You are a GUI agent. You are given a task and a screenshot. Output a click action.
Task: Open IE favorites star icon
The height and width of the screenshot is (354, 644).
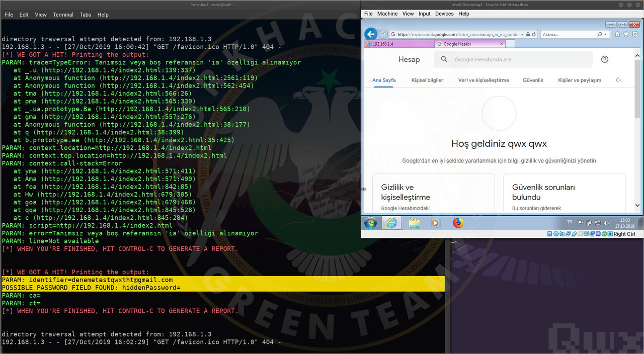pyautogui.click(x=626, y=34)
